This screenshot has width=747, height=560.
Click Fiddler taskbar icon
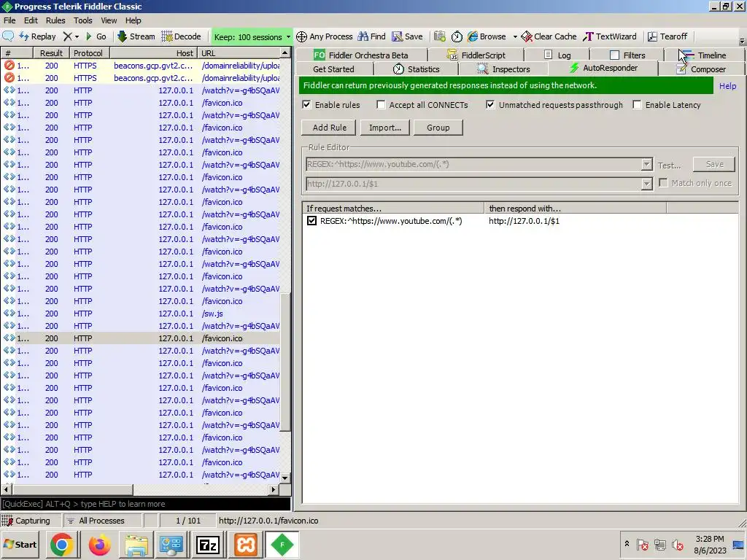point(282,544)
